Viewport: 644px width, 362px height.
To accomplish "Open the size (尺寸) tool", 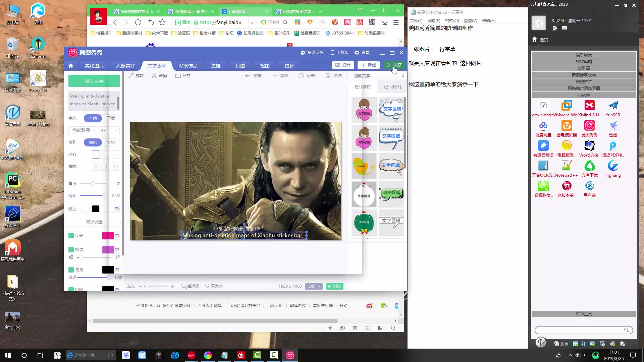I will click(183, 76).
